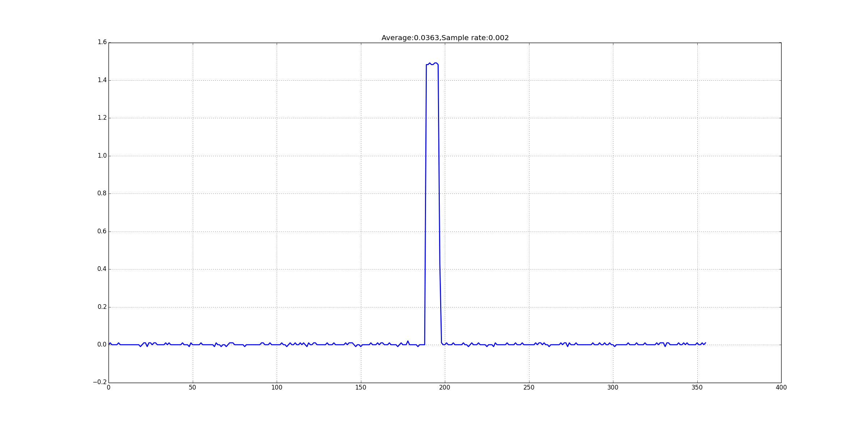Click x-axis tick label 150
The image size is (868, 425).
(361, 387)
